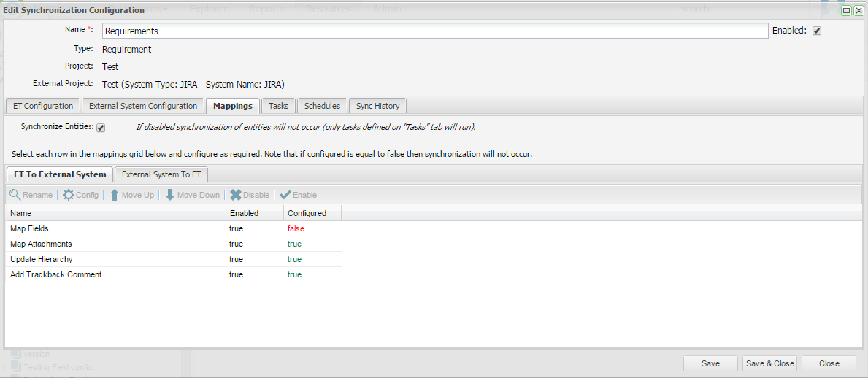View the Sync History tab
Viewport: 868px width, 378px height.
point(377,106)
